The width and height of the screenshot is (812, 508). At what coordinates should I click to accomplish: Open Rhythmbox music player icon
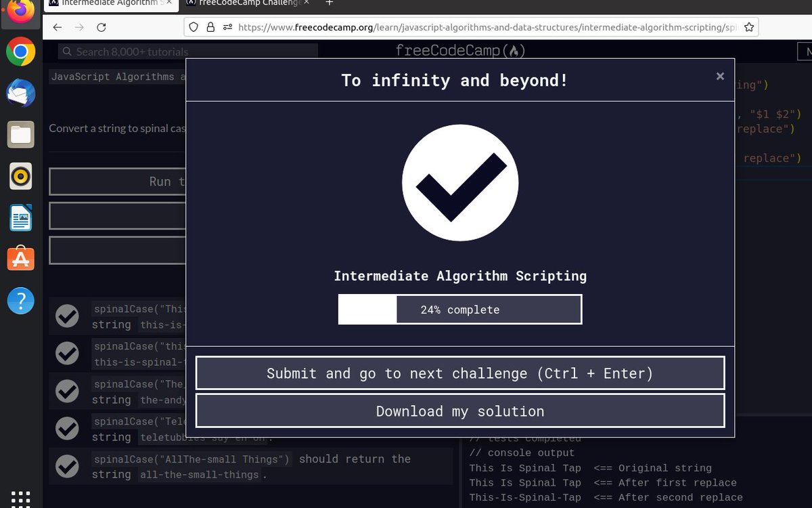click(x=21, y=177)
